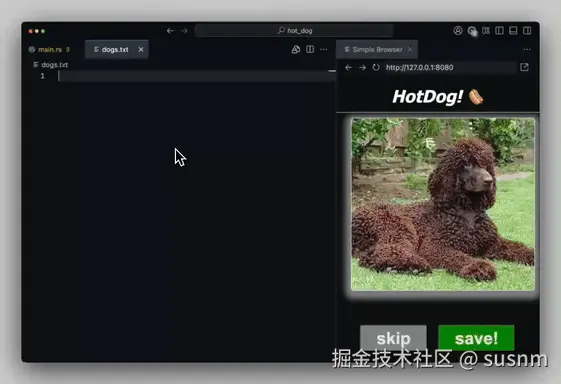Switch to the main.rs tab
Image resolution: width=561 pixels, height=384 pixels.
point(49,49)
